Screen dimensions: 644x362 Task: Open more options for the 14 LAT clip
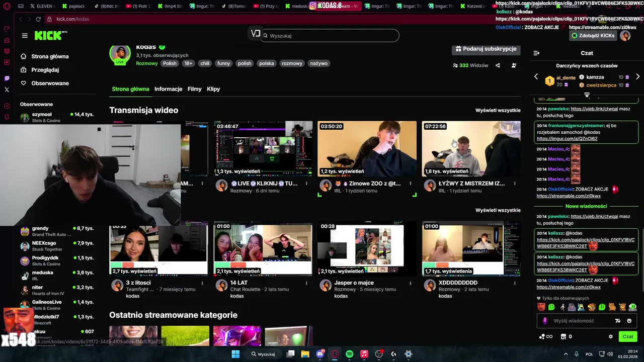(x=306, y=283)
